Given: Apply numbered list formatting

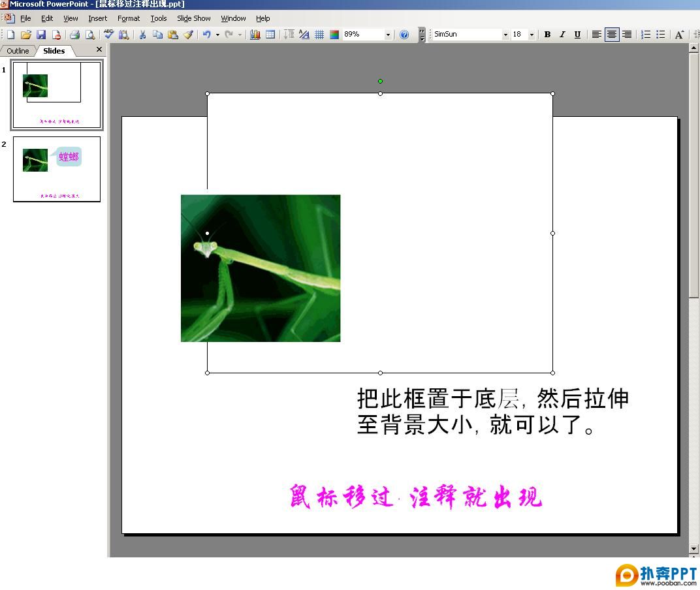Looking at the screenshot, I should click(646, 35).
